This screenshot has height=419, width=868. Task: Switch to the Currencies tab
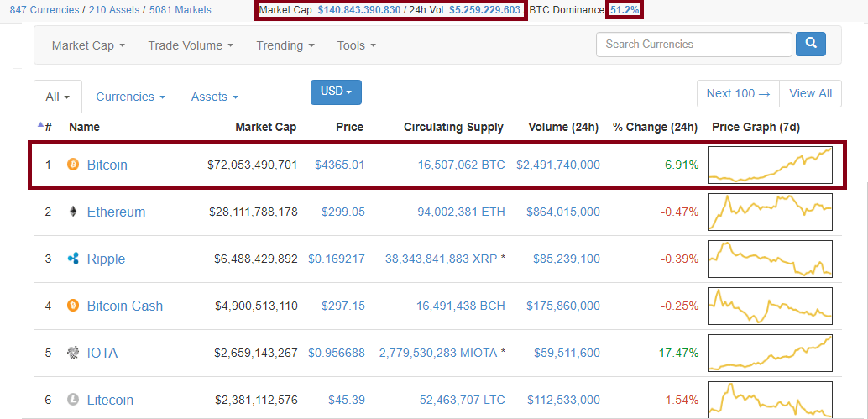130,97
